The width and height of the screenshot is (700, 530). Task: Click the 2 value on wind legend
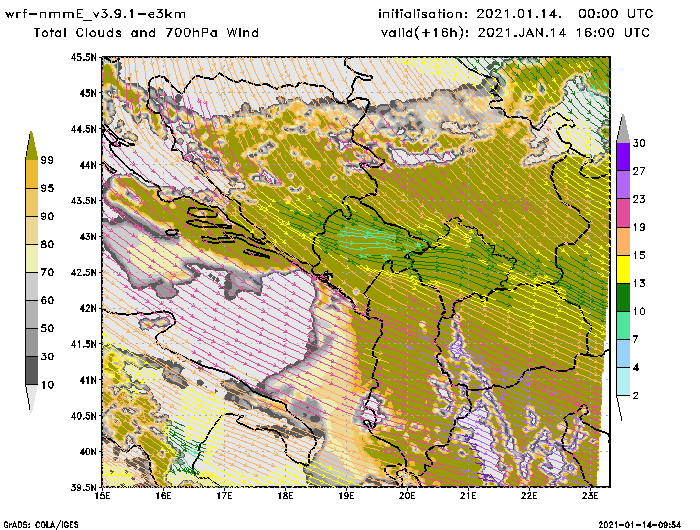[636, 396]
